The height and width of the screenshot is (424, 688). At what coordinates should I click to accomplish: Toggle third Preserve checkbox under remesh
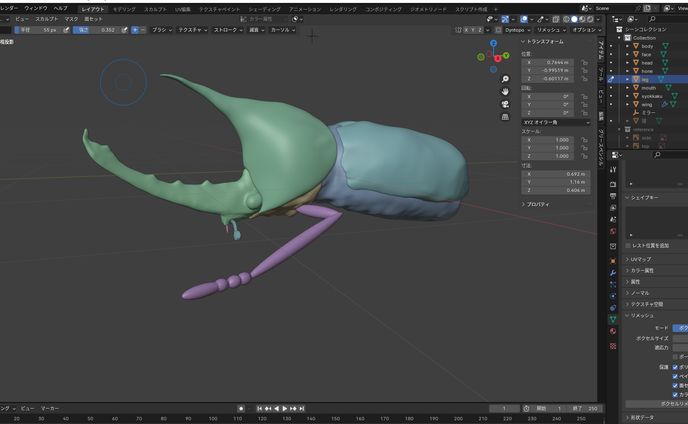[675, 385]
